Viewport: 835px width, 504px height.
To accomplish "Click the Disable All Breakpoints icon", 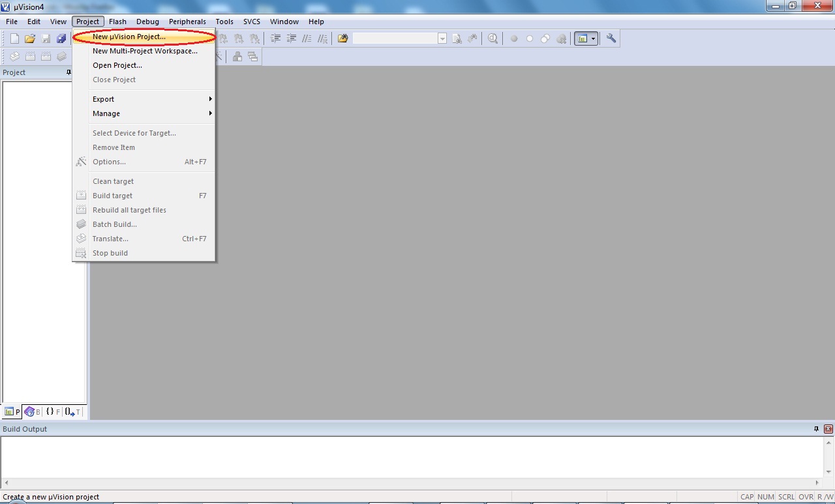I will pos(545,38).
